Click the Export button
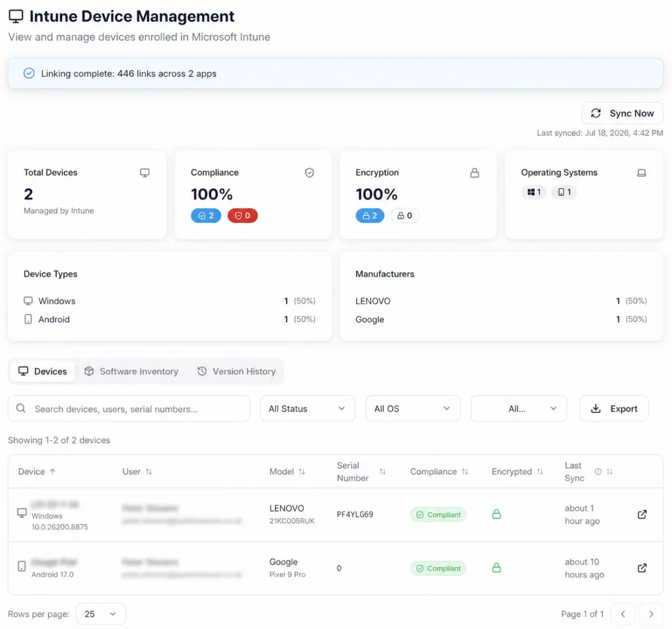 [x=614, y=409]
